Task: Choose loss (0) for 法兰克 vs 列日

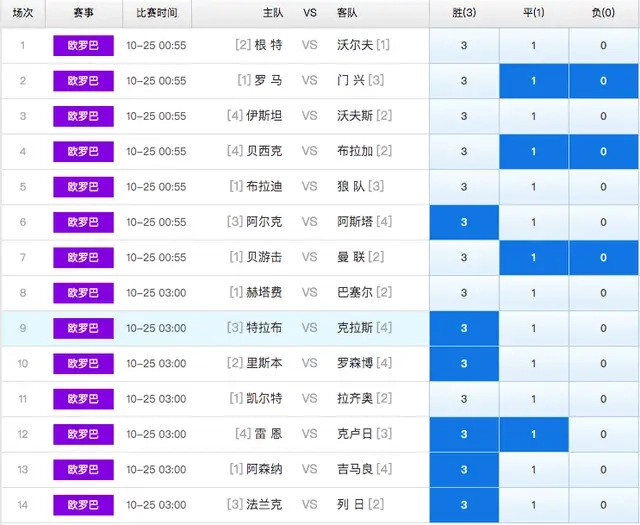Action: coord(604,505)
